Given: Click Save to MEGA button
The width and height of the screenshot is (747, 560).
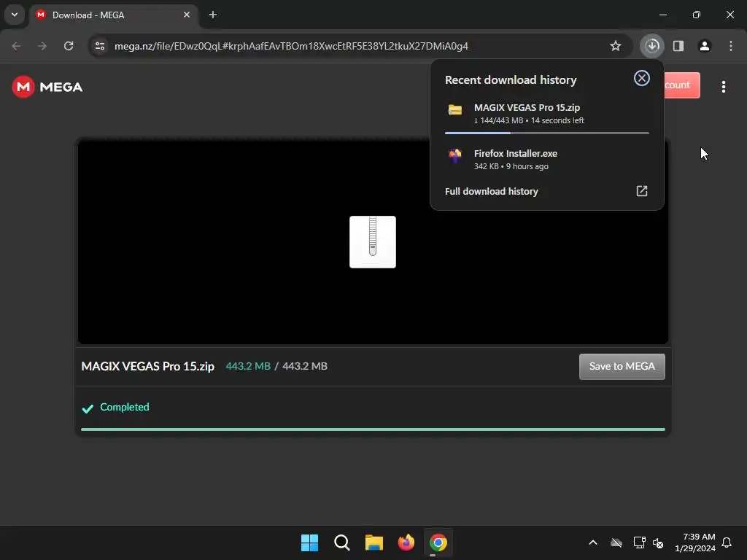Looking at the screenshot, I should (622, 366).
